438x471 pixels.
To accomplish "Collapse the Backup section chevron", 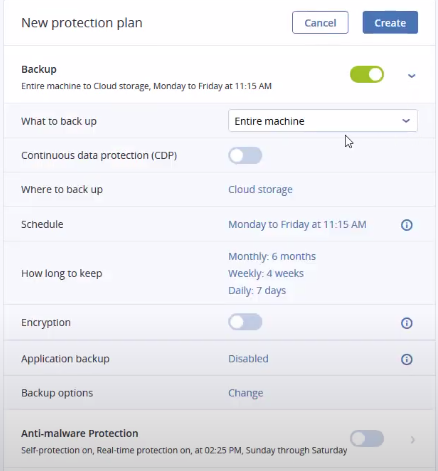I will pos(412,76).
